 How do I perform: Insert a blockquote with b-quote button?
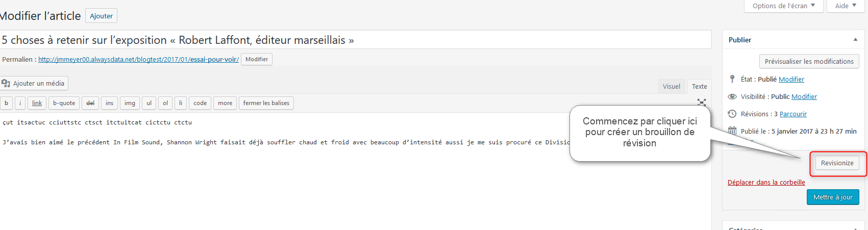point(64,103)
